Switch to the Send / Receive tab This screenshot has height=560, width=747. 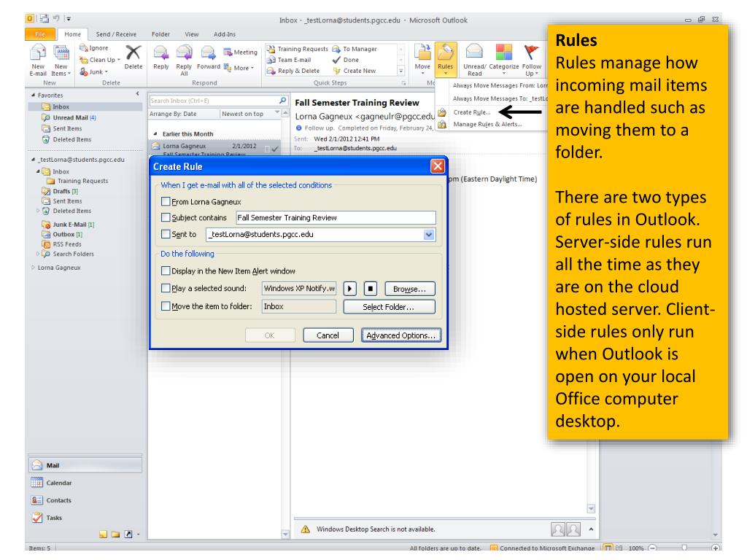click(116, 34)
